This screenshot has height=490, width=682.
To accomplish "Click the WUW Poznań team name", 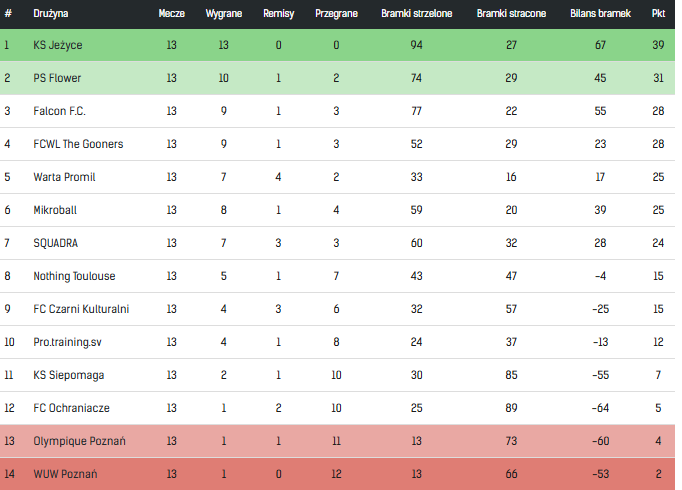I will point(65,474).
